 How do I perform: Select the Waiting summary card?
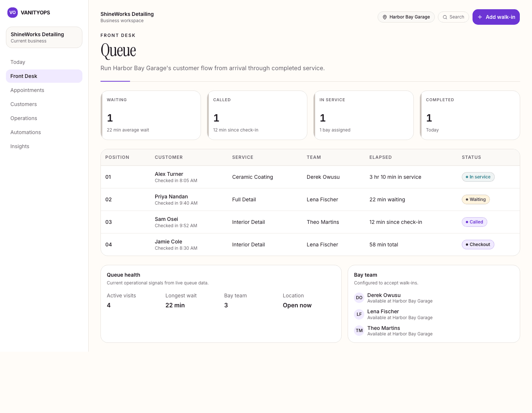click(151, 115)
